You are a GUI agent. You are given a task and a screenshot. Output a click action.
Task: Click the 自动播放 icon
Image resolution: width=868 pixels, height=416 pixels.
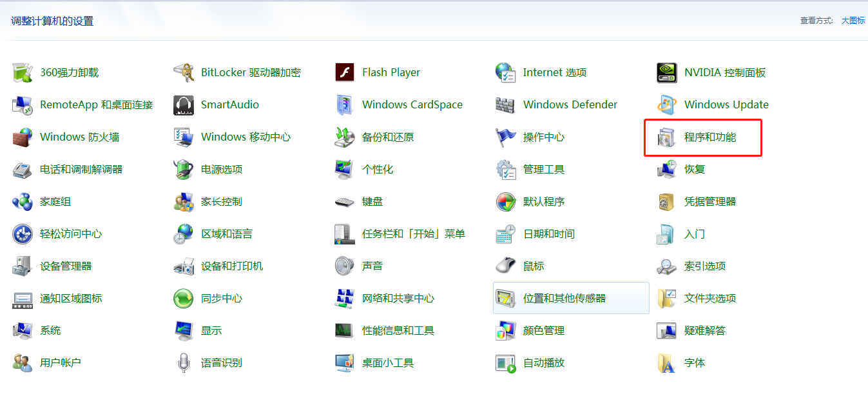point(506,363)
